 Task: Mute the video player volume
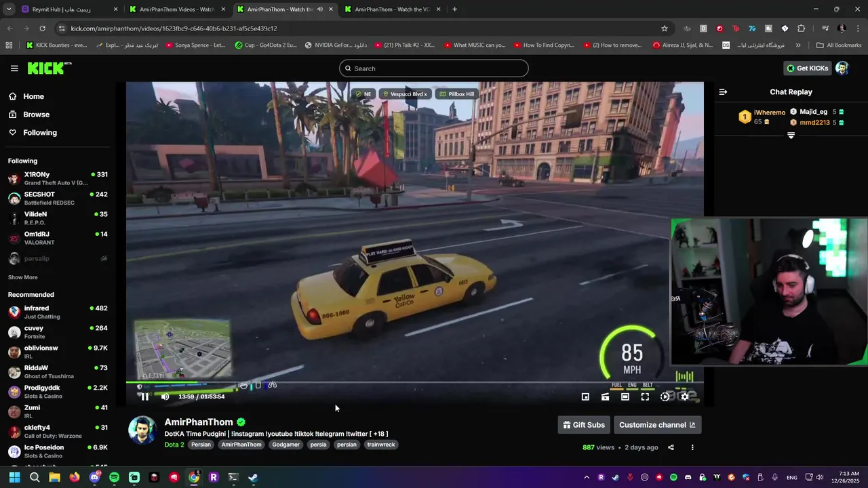[x=165, y=396]
